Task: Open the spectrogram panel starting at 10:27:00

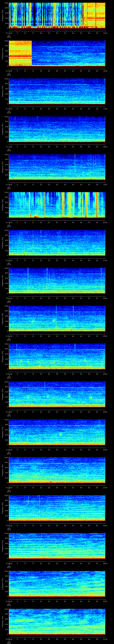Action: 57,507
